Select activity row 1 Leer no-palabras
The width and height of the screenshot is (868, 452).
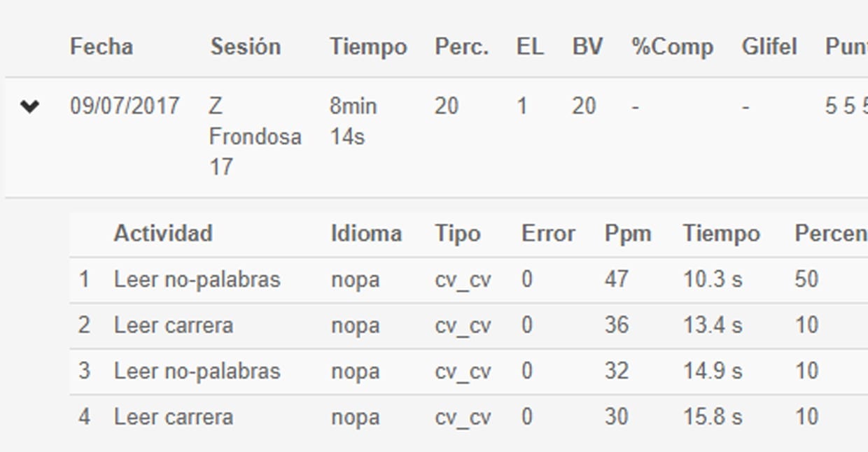(469, 280)
